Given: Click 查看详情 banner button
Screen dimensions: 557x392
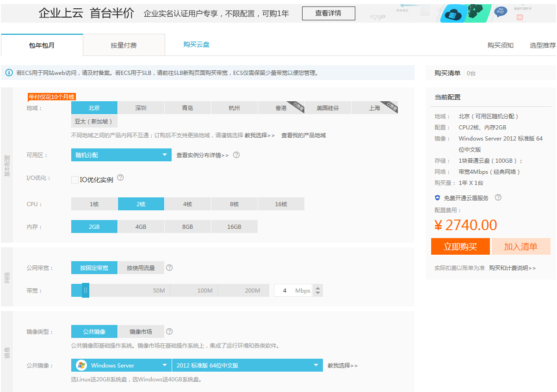Looking at the screenshot, I should (328, 13).
